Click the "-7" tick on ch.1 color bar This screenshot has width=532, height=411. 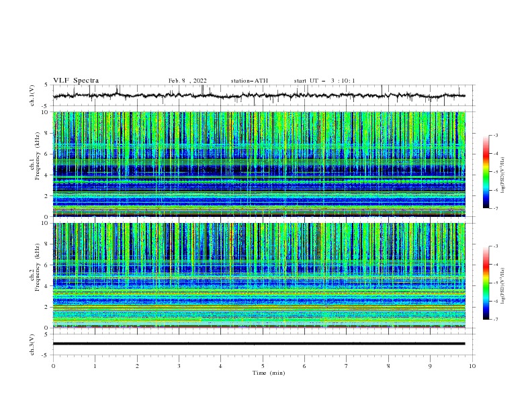click(x=496, y=208)
